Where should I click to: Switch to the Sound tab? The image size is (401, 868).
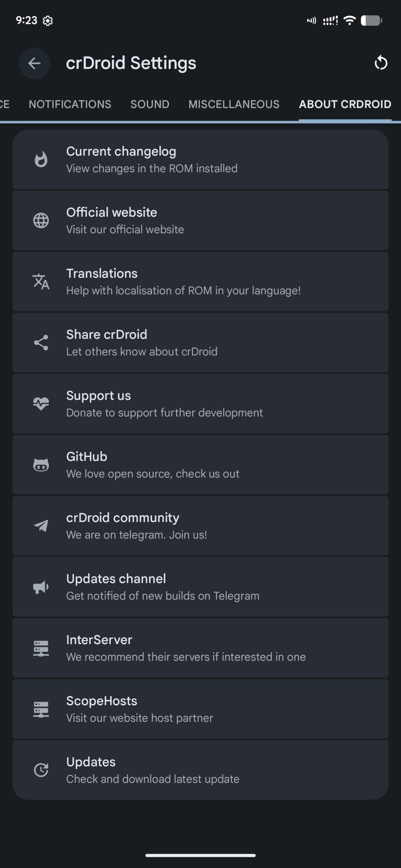pyautogui.click(x=150, y=104)
